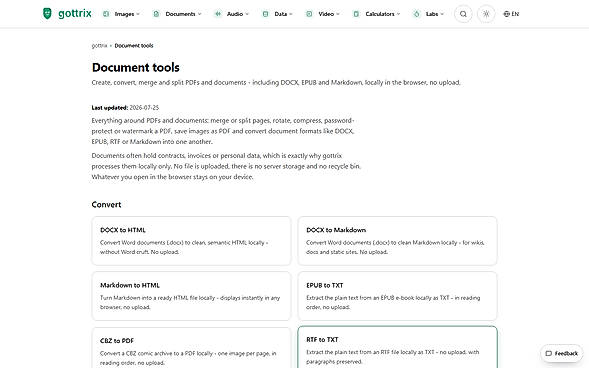Viewport: 589px width, 368px height.
Task: Click the Video category icon in navbar
Action: pyautogui.click(x=309, y=14)
